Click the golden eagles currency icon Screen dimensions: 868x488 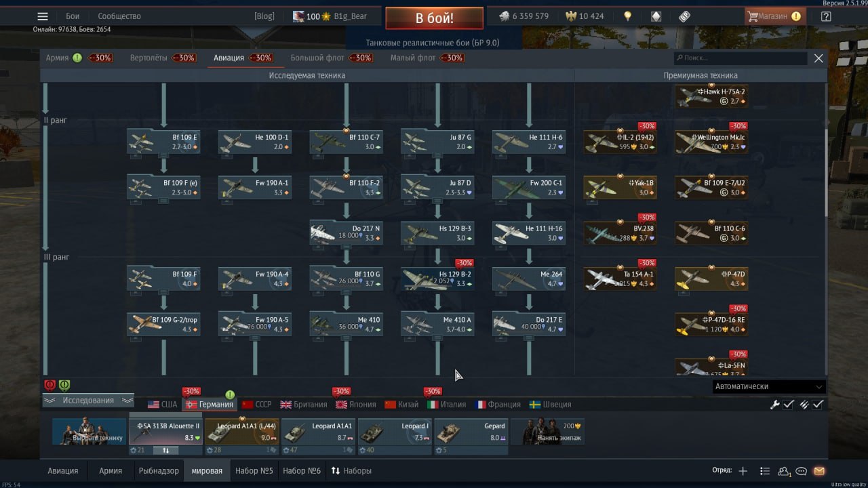tap(570, 16)
